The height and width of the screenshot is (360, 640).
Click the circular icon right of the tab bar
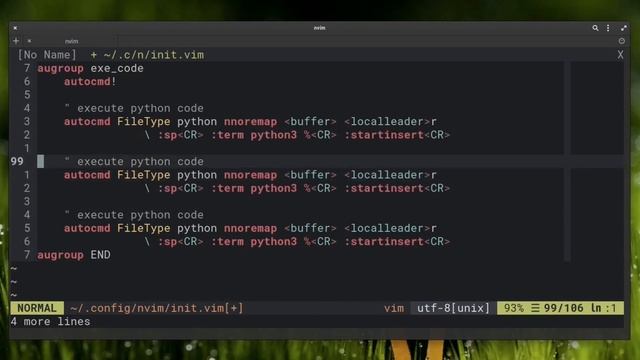tap(622, 41)
